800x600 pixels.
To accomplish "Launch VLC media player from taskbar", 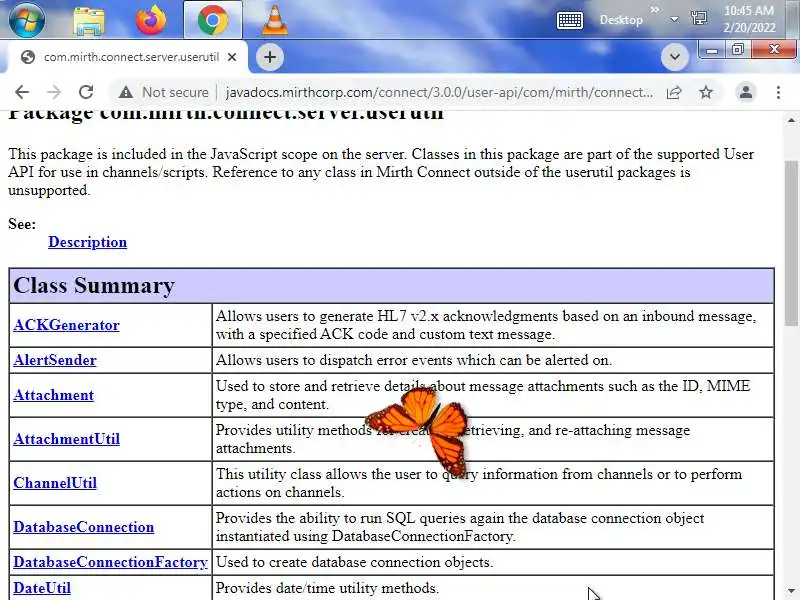I will (274, 19).
